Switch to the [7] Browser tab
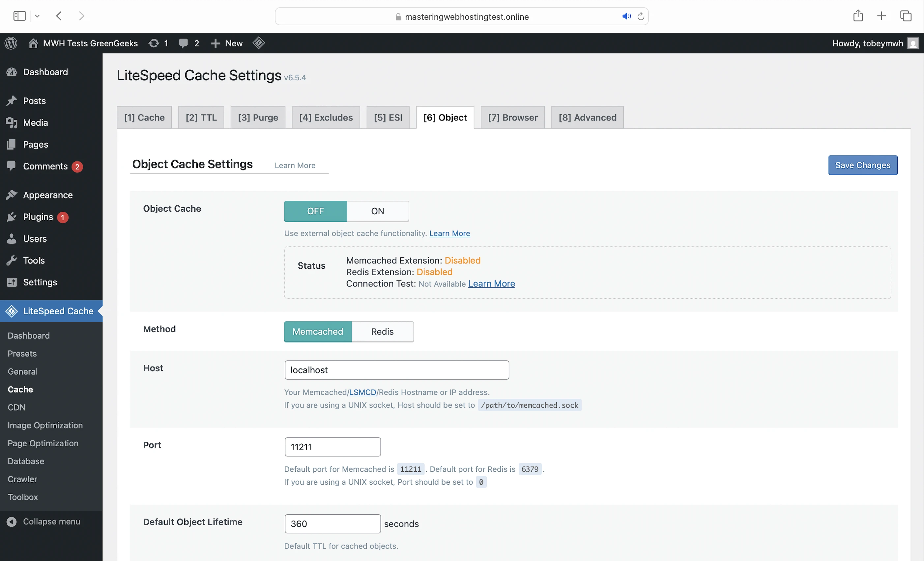 (513, 118)
